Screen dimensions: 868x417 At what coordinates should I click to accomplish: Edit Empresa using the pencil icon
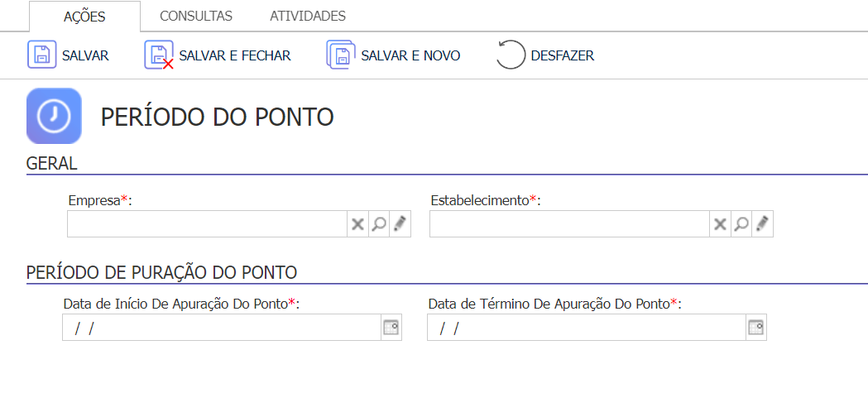tap(400, 224)
